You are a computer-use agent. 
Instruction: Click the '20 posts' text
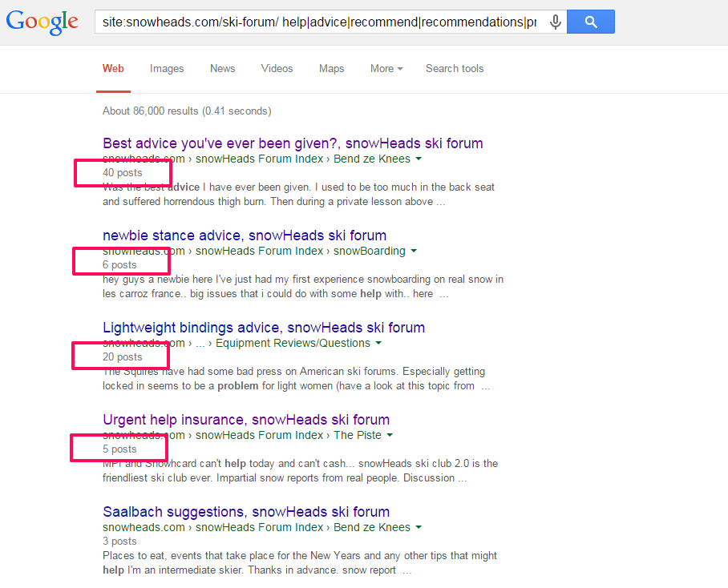122,357
